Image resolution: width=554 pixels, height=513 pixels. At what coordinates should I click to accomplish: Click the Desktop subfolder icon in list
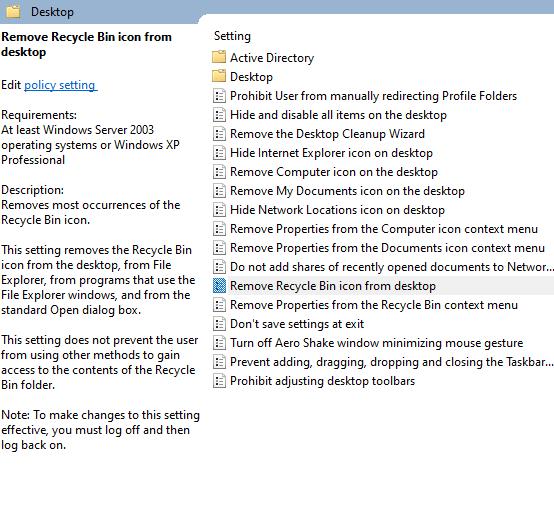(x=219, y=76)
